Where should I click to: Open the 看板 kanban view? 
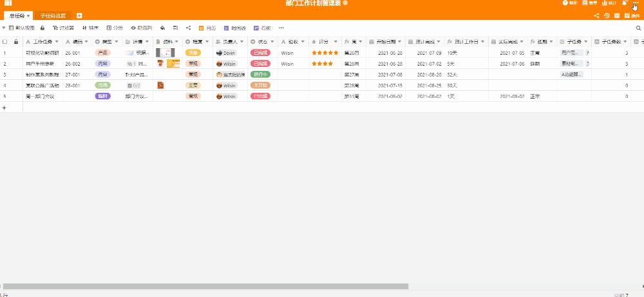tap(262, 28)
